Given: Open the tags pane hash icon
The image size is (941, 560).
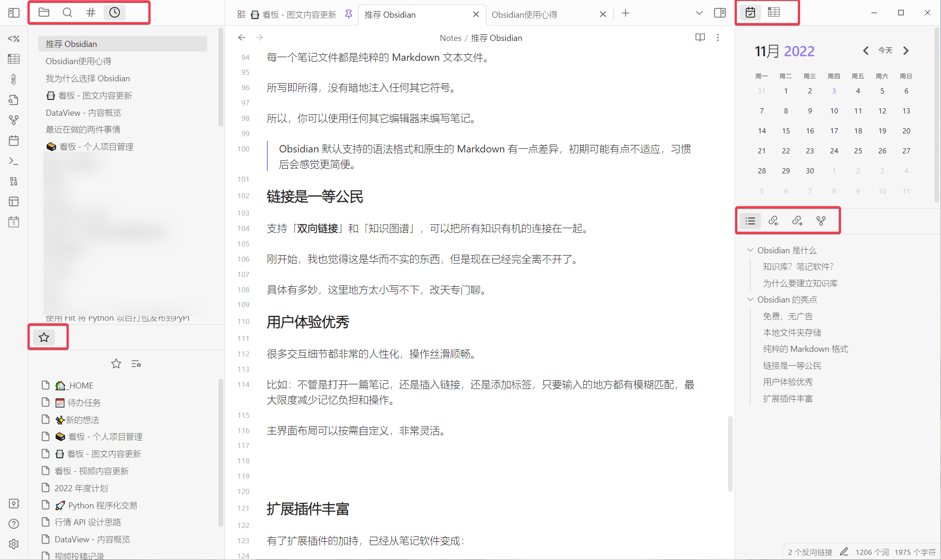Looking at the screenshot, I should tap(91, 13).
